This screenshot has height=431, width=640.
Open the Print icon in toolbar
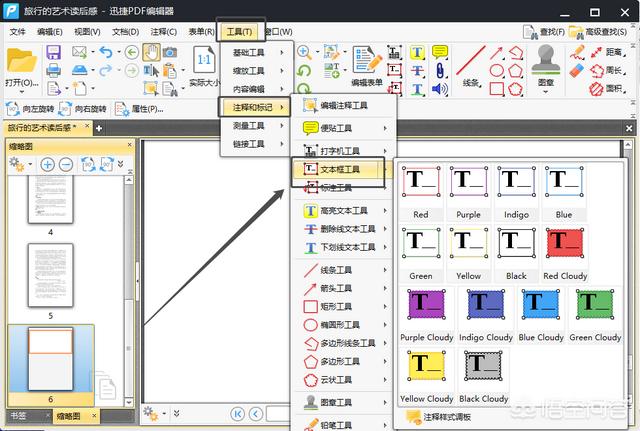pos(53,70)
